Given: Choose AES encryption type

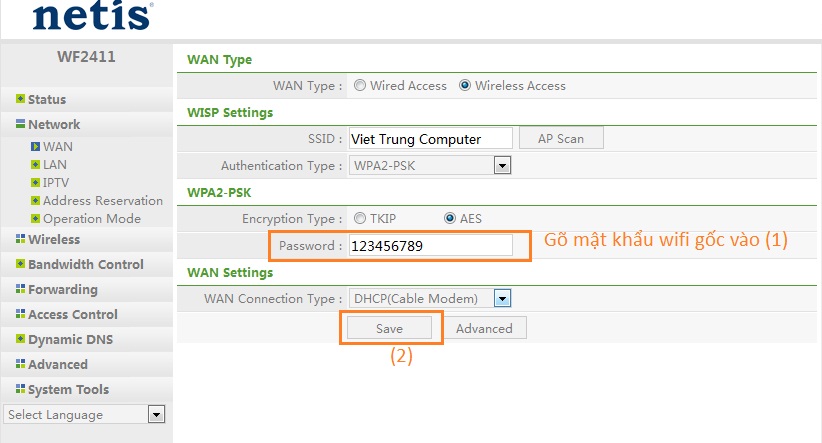Looking at the screenshot, I should point(450,218).
